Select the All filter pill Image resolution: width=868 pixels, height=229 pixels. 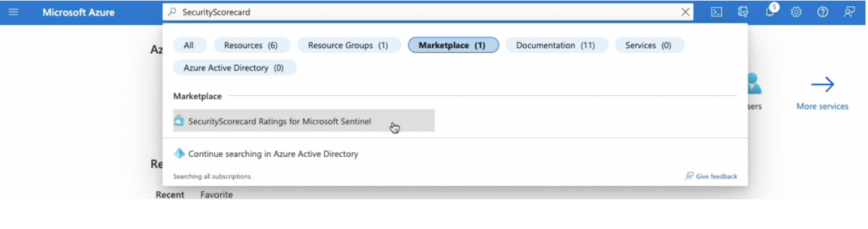coord(189,45)
